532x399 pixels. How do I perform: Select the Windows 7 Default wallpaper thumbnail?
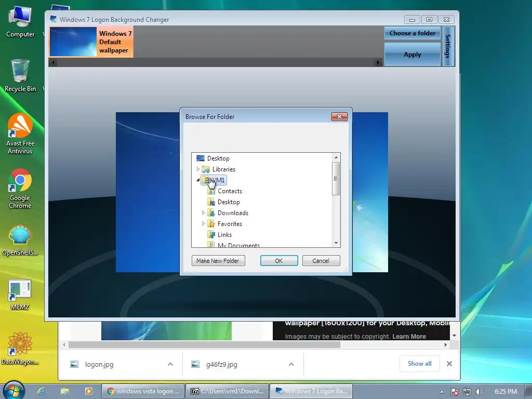pyautogui.click(x=91, y=42)
